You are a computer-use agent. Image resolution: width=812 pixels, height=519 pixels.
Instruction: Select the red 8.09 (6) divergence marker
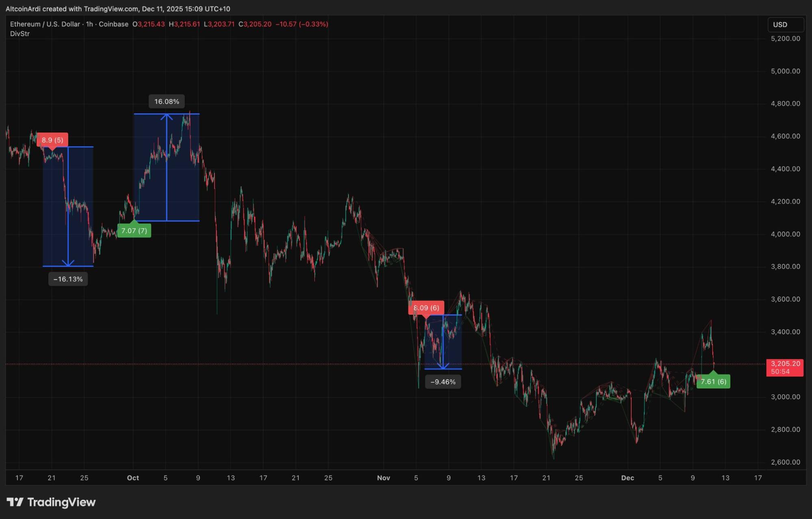426,308
